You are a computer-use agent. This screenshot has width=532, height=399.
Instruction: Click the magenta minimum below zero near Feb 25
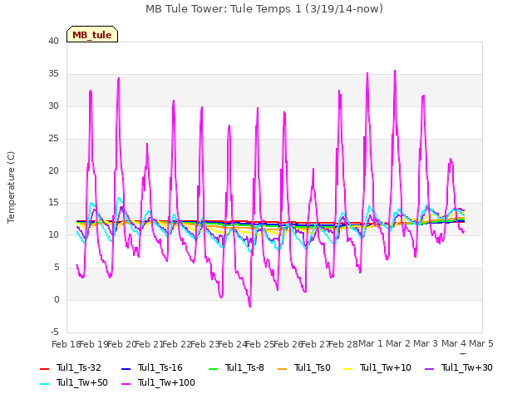(x=250, y=307)
